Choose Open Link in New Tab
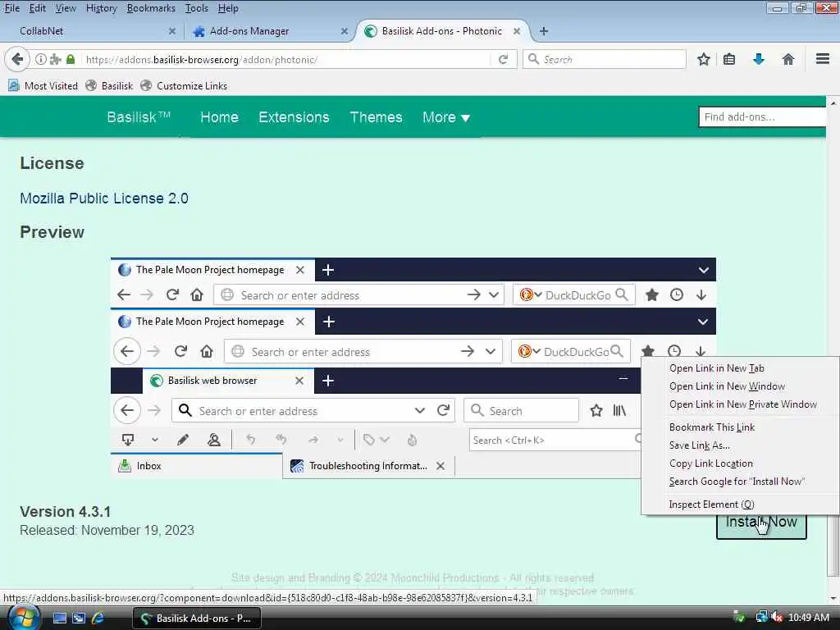 pos(741,368)
